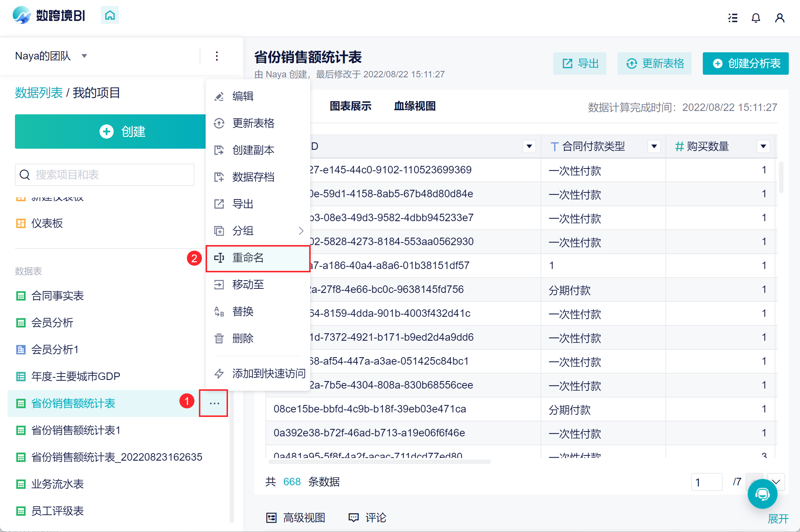The image size is (800, 532).
Task: Open the 购买数量 column dropdown arrow
Action: pos(763,146)
